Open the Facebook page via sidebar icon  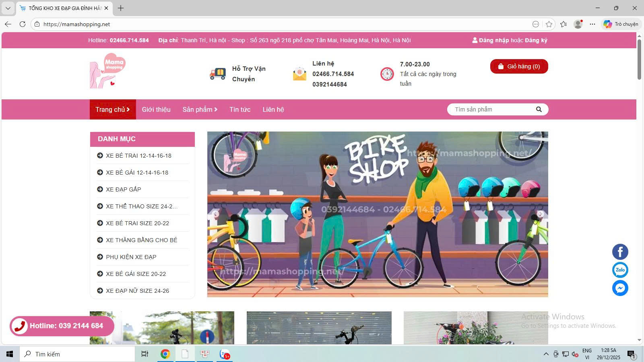coord(620,252)
